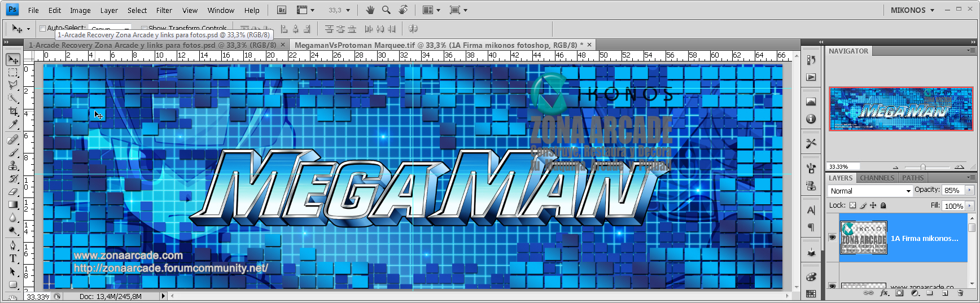Open the Window menu
980x303 pixels.
point(221,10)
